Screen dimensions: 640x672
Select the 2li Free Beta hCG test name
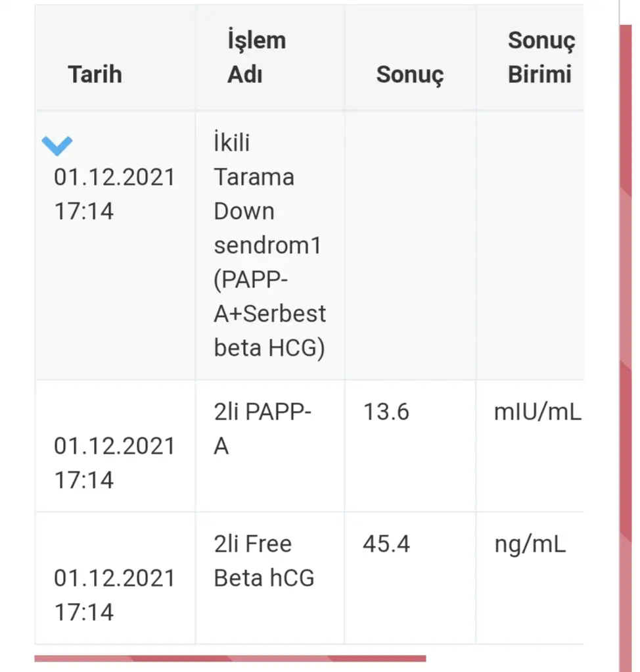(263, 561)
